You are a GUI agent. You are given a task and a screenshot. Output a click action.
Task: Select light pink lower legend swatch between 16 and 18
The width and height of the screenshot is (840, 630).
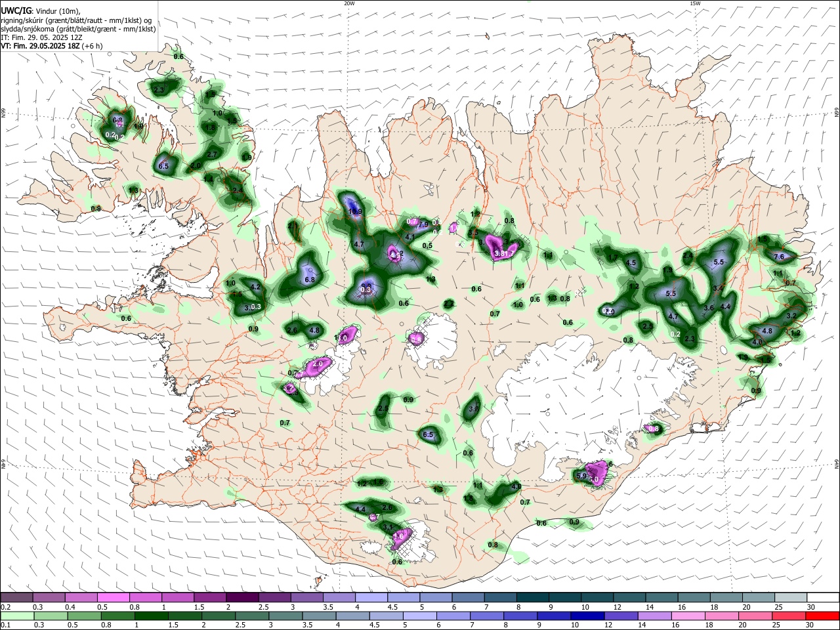click(688, 616)
